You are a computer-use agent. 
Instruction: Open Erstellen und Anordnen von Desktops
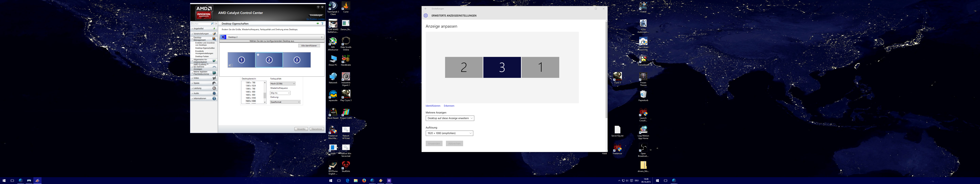click(x=205, y=44)
